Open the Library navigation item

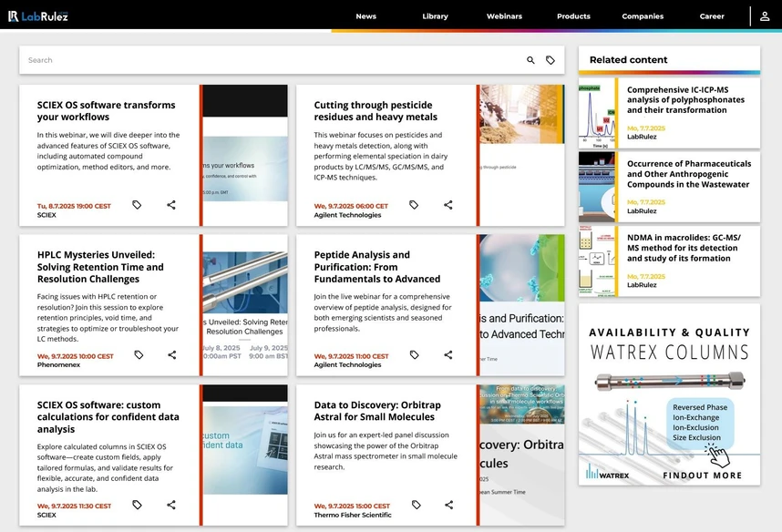click(435, 16)
